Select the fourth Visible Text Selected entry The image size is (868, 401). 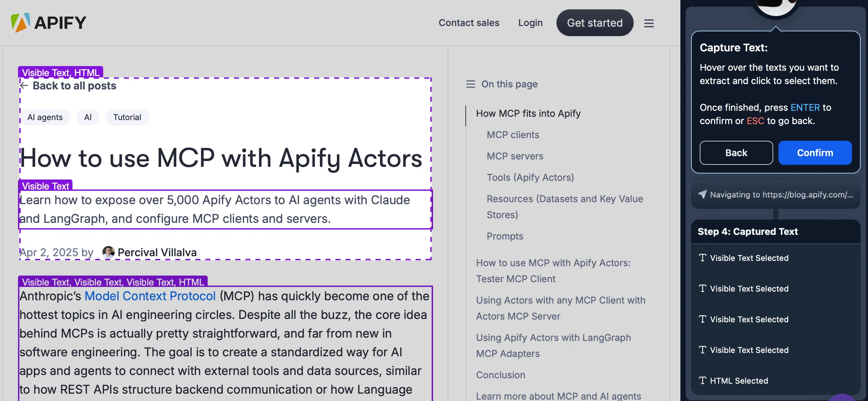(776, 350)
